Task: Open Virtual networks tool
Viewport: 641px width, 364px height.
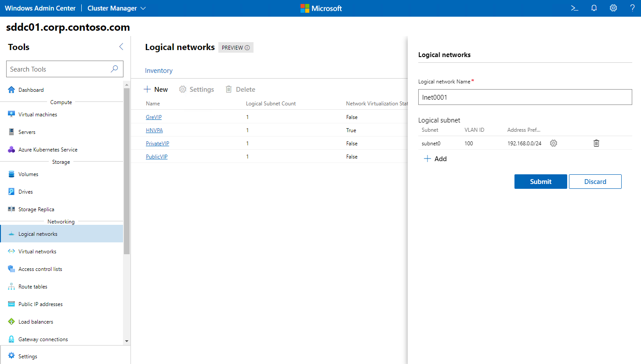Action: [x=62, y=251]
